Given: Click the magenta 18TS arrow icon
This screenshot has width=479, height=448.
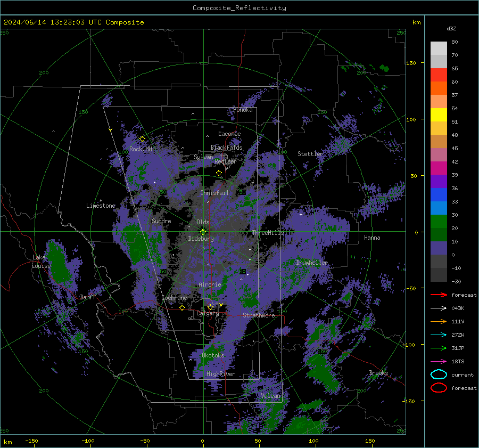Looking at the screenshot, I should [x=439, y=362].
